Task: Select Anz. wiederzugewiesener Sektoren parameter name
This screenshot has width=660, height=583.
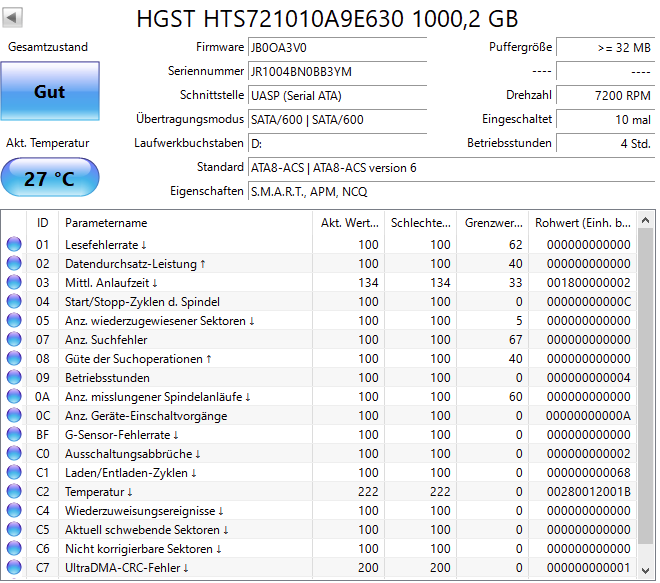Action: click(160, 321)
